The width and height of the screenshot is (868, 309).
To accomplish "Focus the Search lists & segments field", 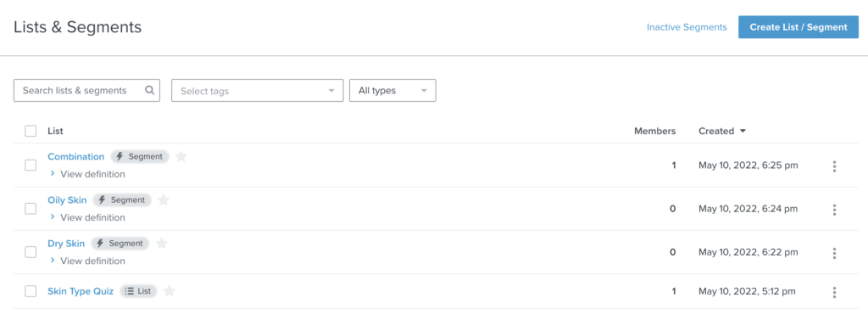I will (86, 91).
